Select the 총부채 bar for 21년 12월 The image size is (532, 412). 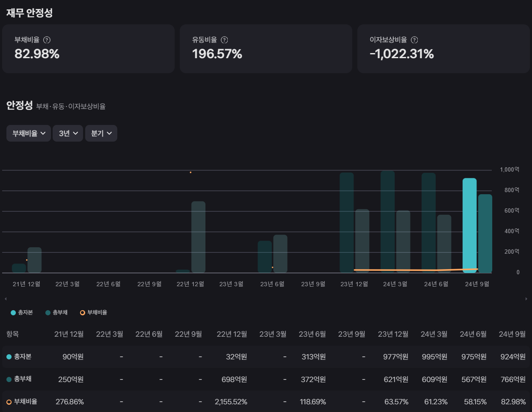pos(34,260)
